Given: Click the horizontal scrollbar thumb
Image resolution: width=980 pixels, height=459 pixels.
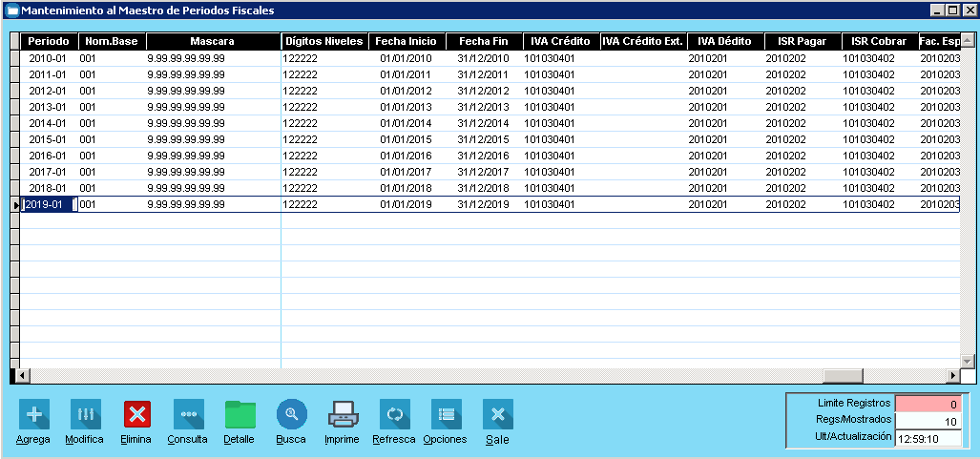Looking at the screenshot, I should pos(843,375).
